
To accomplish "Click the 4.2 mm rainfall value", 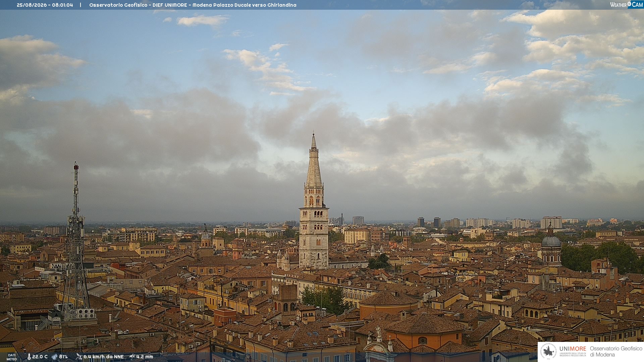I will [145, 357].
